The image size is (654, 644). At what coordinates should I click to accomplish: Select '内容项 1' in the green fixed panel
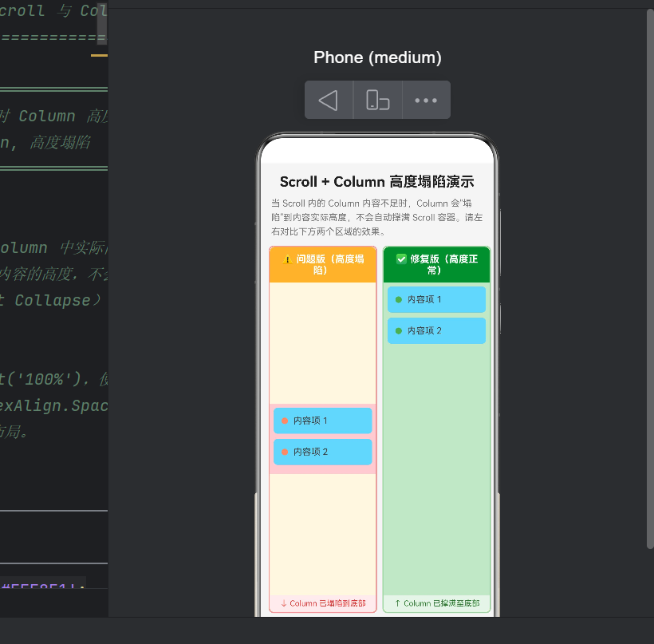pyautogui.click(x=437, y=300)
